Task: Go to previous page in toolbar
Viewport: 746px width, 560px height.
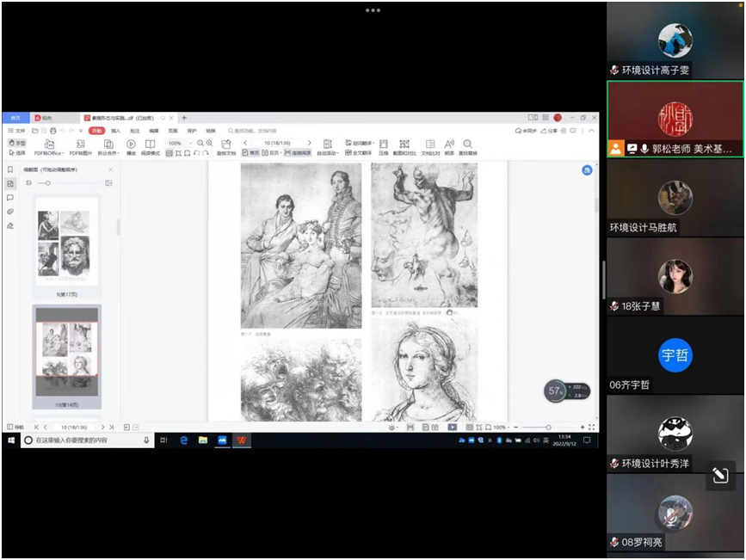Action: 245,143
